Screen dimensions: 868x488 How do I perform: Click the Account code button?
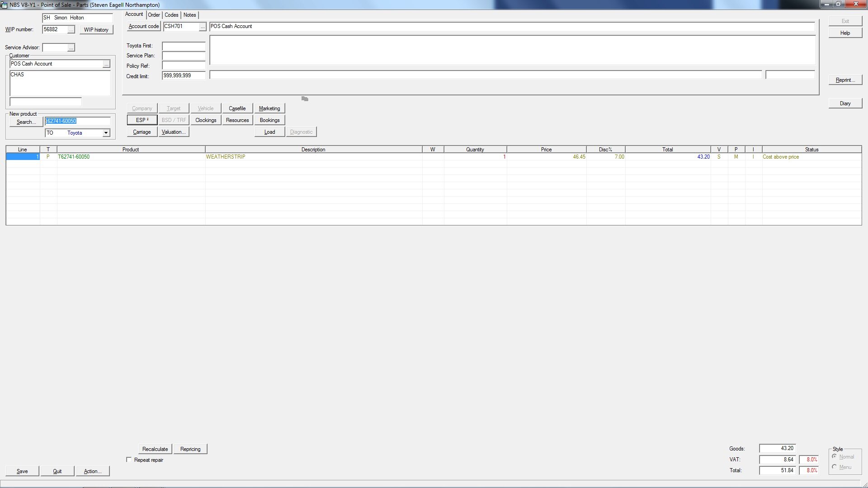pos(144,26)
